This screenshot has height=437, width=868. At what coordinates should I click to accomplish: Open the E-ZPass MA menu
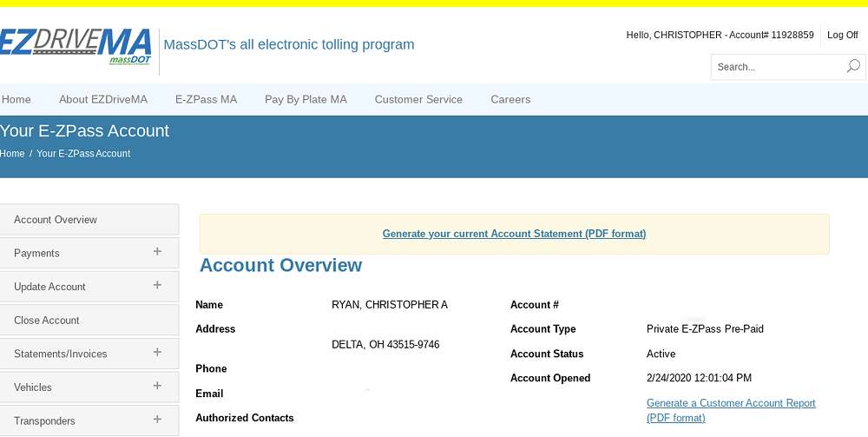pyautogui.click(x=206, y=100)
